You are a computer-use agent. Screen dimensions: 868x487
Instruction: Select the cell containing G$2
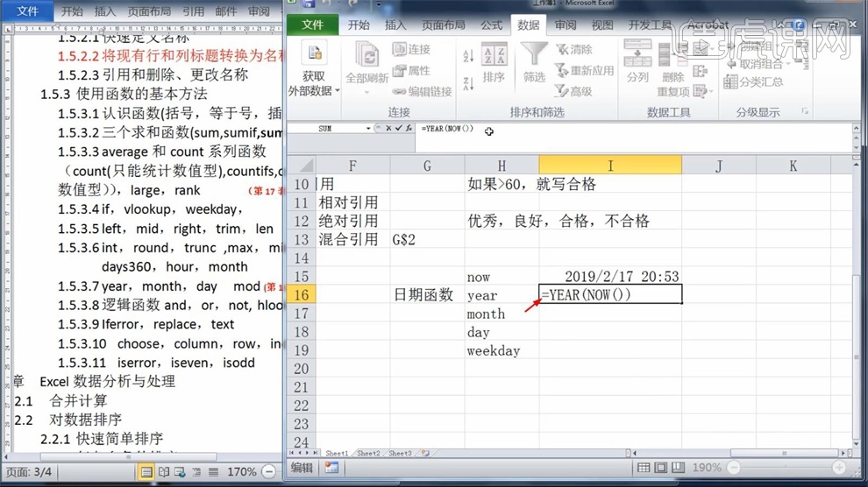point(427,239)
